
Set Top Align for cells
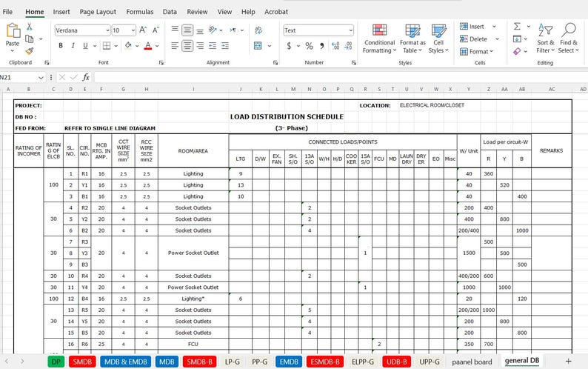pos(175,30)
